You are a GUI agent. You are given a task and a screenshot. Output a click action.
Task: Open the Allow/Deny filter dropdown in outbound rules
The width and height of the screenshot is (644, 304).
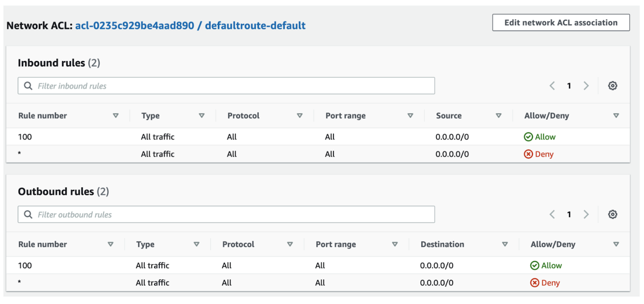[616, 244]
